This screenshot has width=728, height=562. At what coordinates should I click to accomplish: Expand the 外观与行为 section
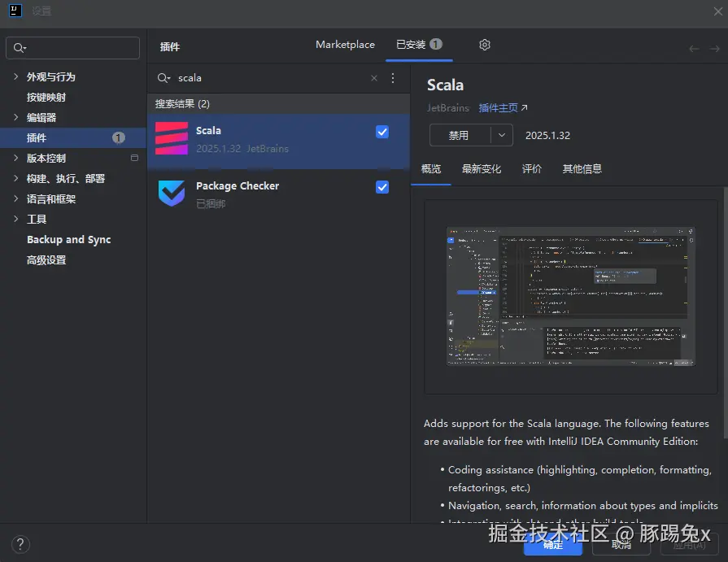pyautogui.click(x=15, y=76)
